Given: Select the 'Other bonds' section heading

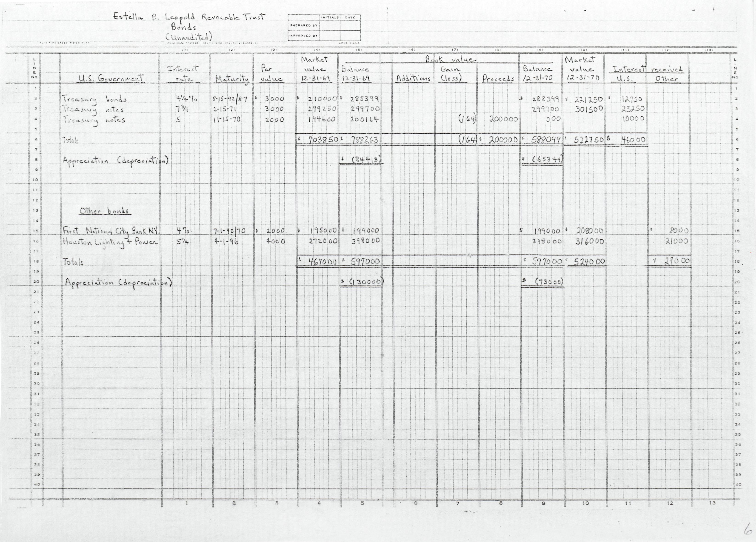Looking at the screenshot, I should 104,211.
